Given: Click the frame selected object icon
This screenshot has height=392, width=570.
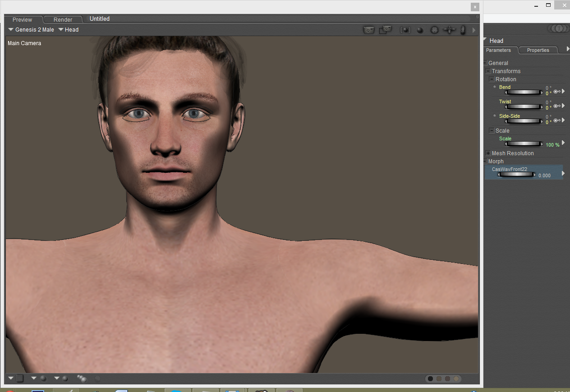Looking at the screenshot, I should (405, 30).
